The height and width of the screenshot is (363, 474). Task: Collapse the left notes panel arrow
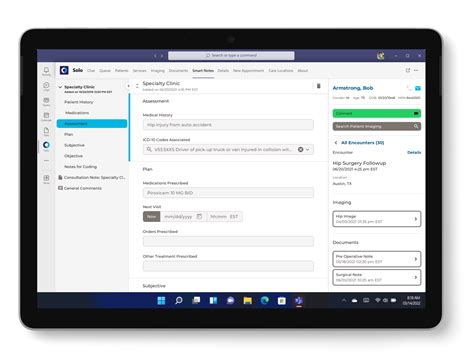point(128,86)
